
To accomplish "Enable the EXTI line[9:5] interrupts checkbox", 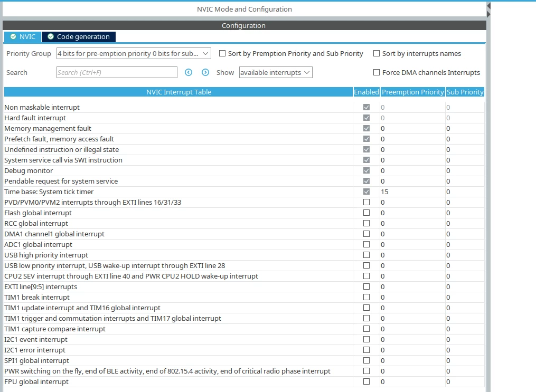I will pyautogui.click(x=366, y=286).
